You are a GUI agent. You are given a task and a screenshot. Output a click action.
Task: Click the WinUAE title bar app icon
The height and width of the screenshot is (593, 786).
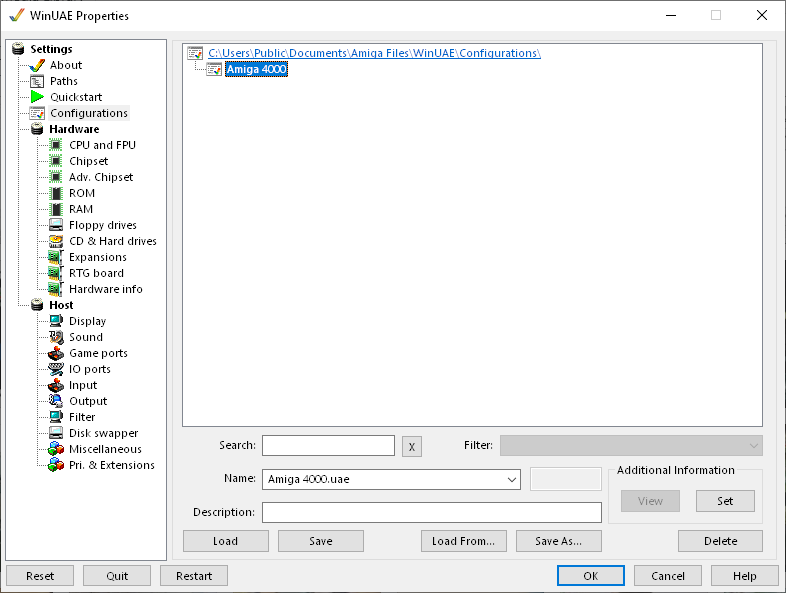17,16
